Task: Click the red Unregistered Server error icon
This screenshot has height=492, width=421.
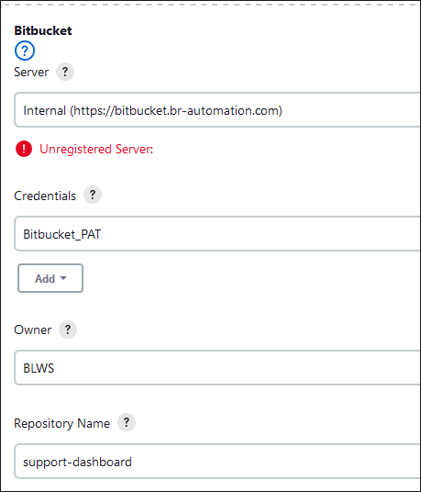Action: [x=24, y=149]
